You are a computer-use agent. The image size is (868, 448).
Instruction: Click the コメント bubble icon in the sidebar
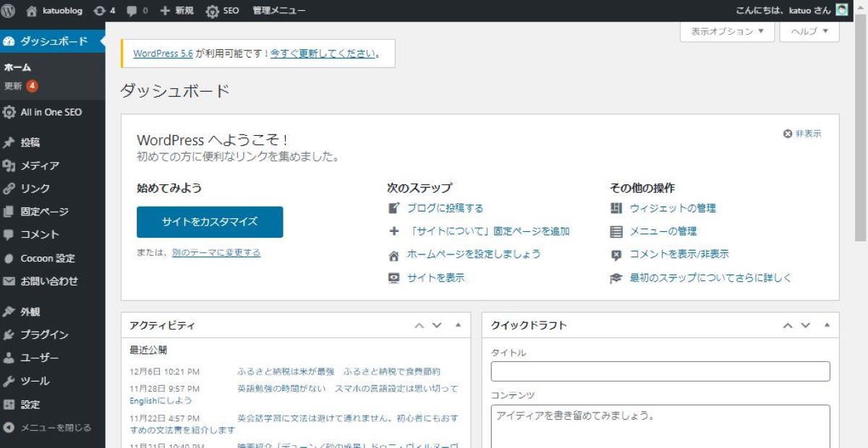pos(9,235)
